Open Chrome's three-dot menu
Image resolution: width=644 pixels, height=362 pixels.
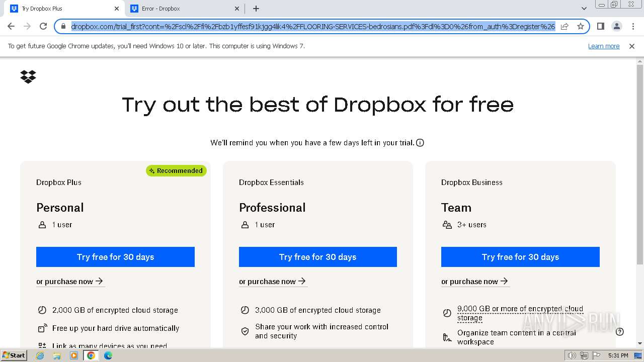[x=633, y=26]
